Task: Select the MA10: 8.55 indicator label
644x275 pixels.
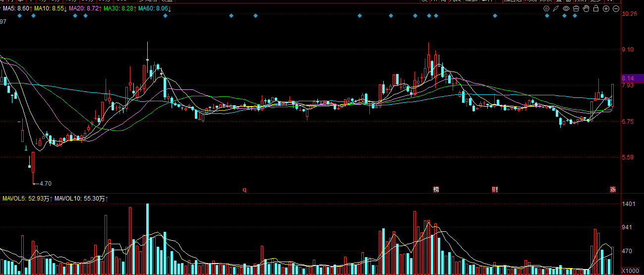Action: point(50,9)
